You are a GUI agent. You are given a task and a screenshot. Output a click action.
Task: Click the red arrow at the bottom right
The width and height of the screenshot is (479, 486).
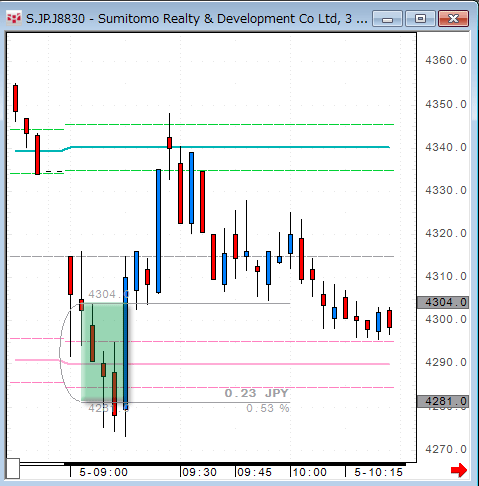coord(459,470)
